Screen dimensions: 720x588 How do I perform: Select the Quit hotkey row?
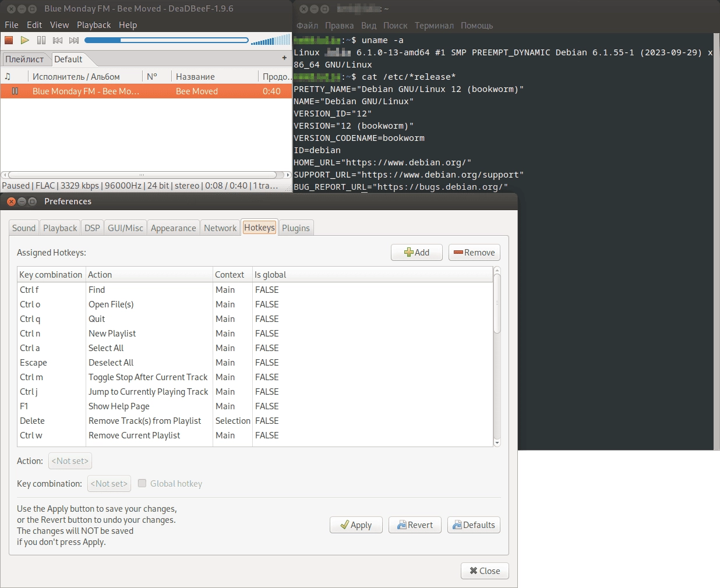pyautogui.click(x=255, y=319)
